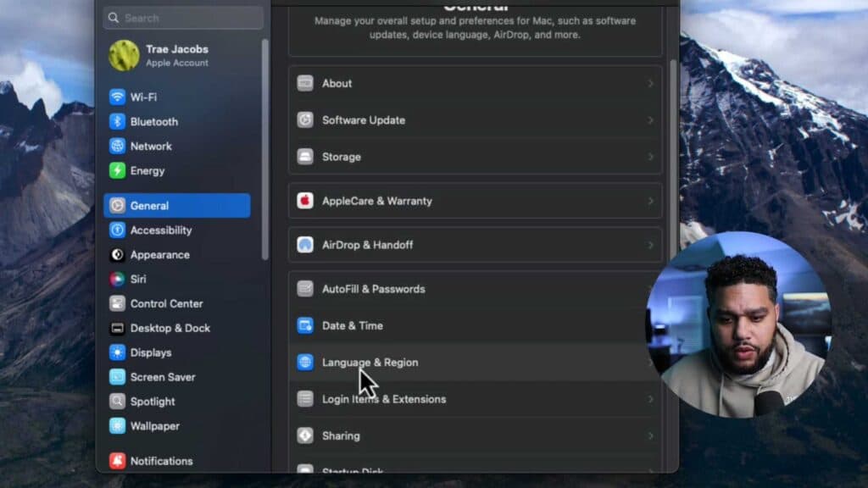Click the 'Siri' label

click(x=138, y=279)
